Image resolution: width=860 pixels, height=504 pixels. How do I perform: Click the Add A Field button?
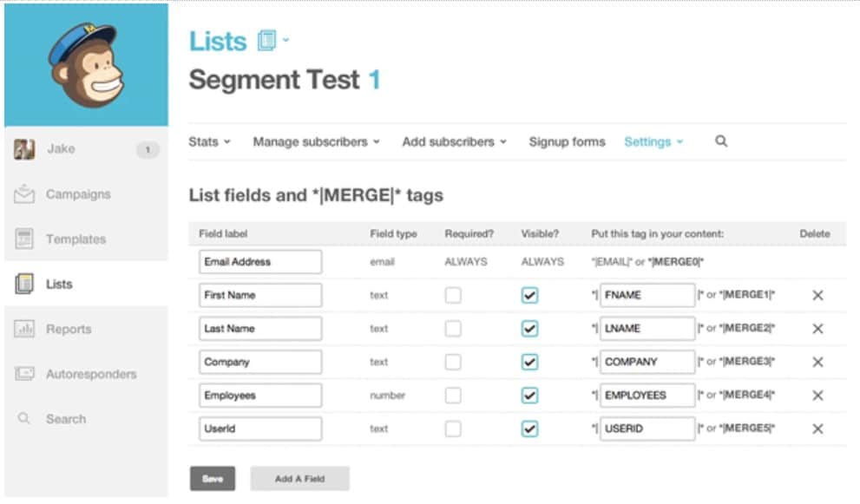coord(299,479)
